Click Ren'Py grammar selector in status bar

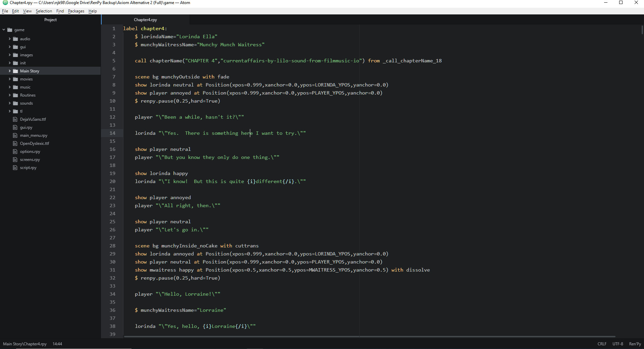[x=635, y=344]
